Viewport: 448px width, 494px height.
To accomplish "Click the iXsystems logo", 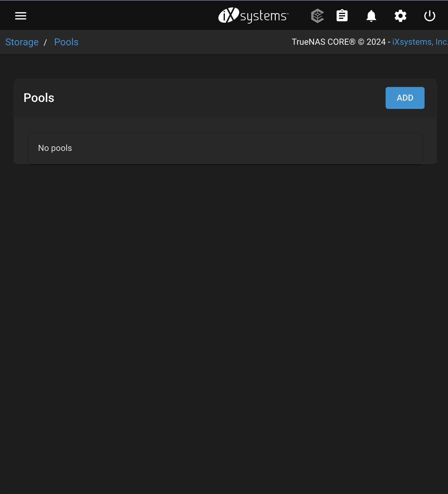I will (253, 16).
